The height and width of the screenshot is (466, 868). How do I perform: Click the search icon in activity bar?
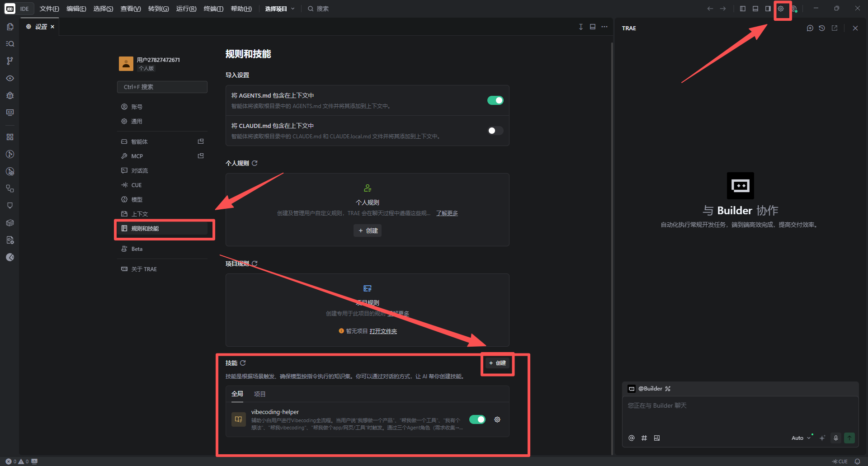pos(10,44)
